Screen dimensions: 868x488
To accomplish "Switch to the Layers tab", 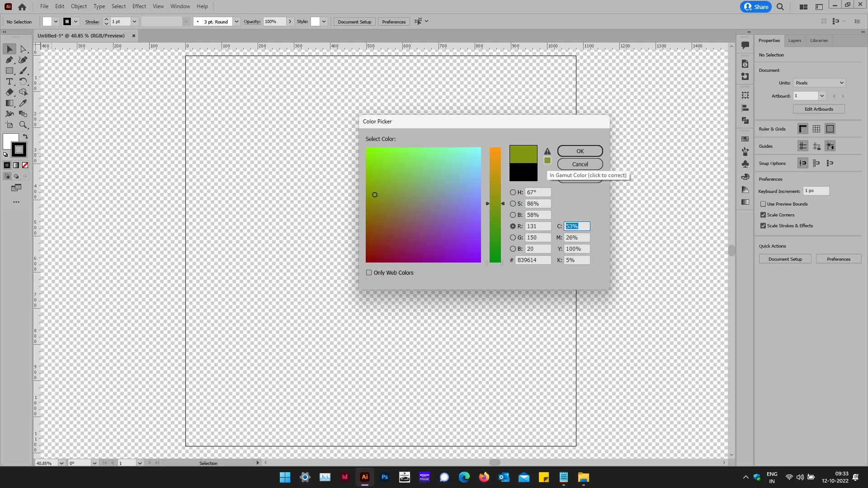I will point(794,41).
